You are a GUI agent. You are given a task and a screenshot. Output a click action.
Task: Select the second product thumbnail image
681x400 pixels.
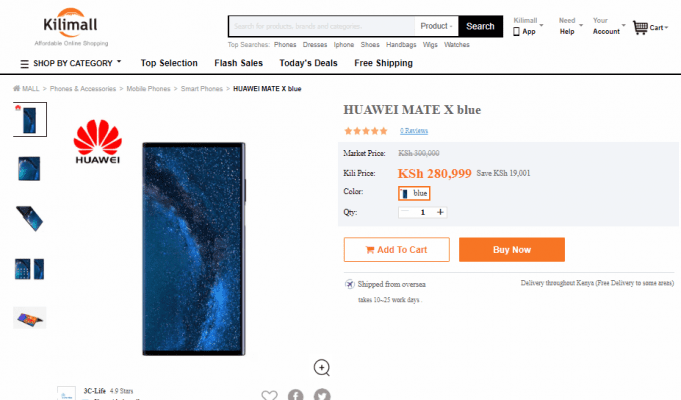30,169
